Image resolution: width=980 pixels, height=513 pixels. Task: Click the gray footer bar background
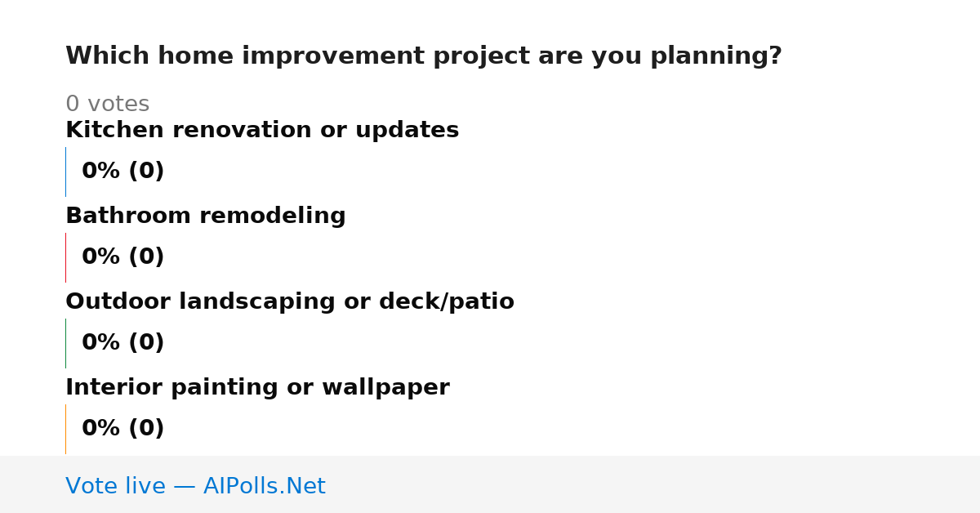click(x=653, y=484)
